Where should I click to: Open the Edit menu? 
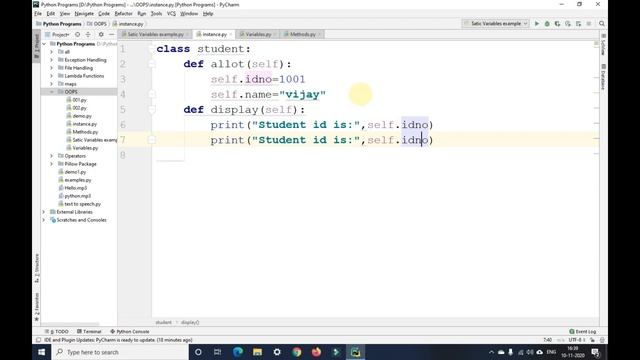tap(51, 13)
